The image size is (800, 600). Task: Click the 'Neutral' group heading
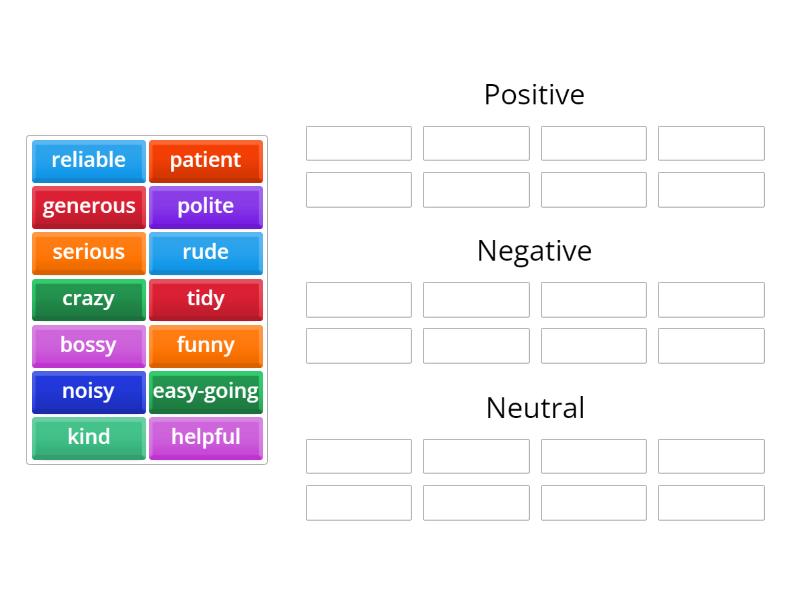pos(534,408)
